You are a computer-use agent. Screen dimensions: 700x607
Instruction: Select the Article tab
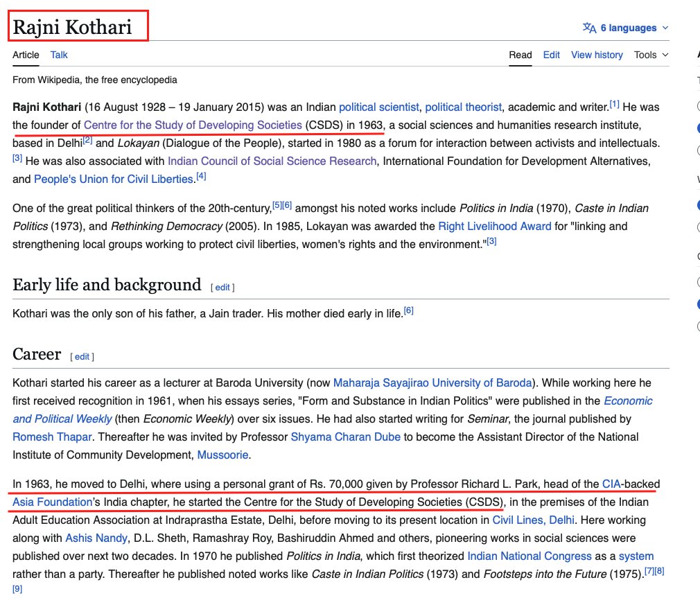tap(26, 55)
